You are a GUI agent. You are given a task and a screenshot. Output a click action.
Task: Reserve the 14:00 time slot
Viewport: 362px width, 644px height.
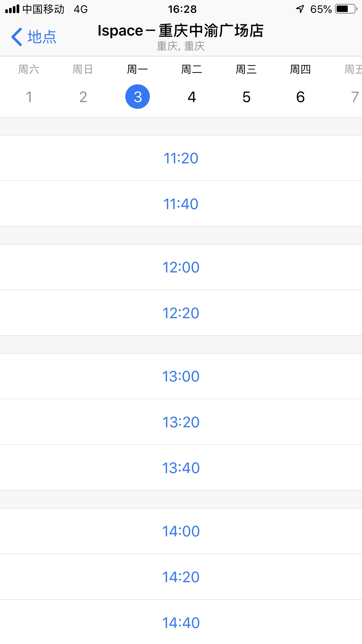[181, 531]
